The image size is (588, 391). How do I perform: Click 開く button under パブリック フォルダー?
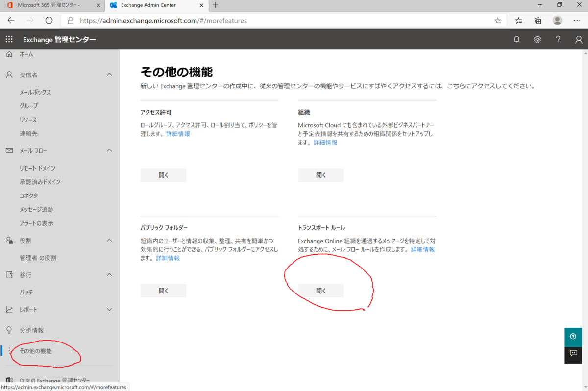163,291
